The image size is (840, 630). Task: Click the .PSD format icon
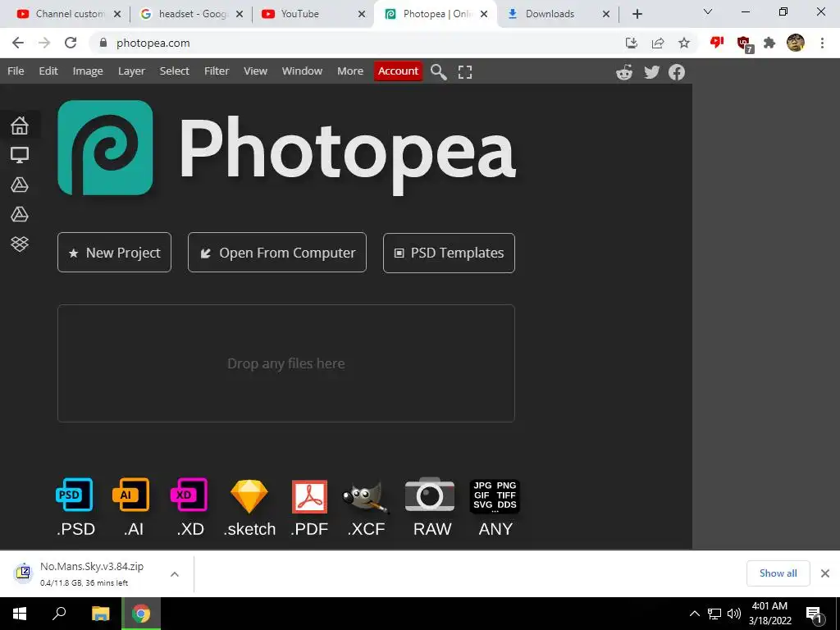(x=75, y=495)
